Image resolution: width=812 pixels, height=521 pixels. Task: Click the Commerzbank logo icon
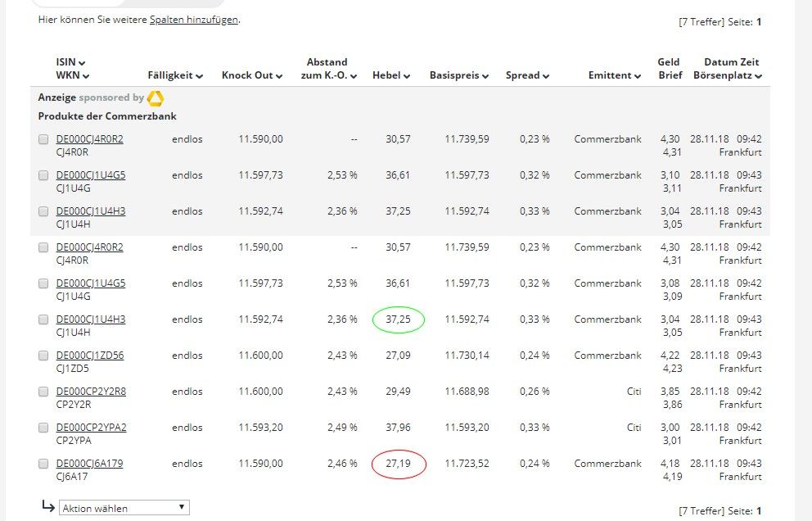[156, 98]
